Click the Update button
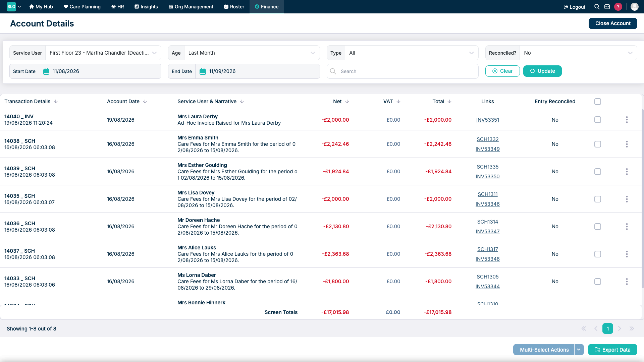Image resolution: width=644 pixels, height=362 pixels. tap(542, 71)
